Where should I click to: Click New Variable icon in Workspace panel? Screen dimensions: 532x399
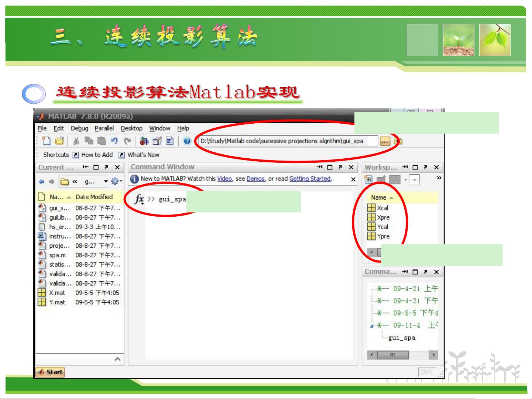click(368, 180)
